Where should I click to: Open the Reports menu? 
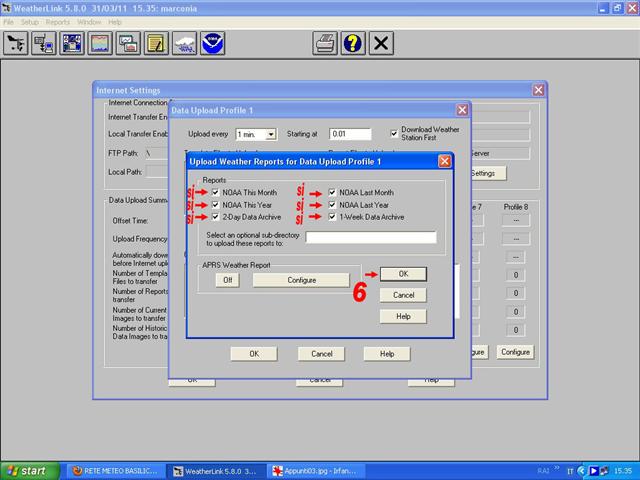click(x=58, y=22)
